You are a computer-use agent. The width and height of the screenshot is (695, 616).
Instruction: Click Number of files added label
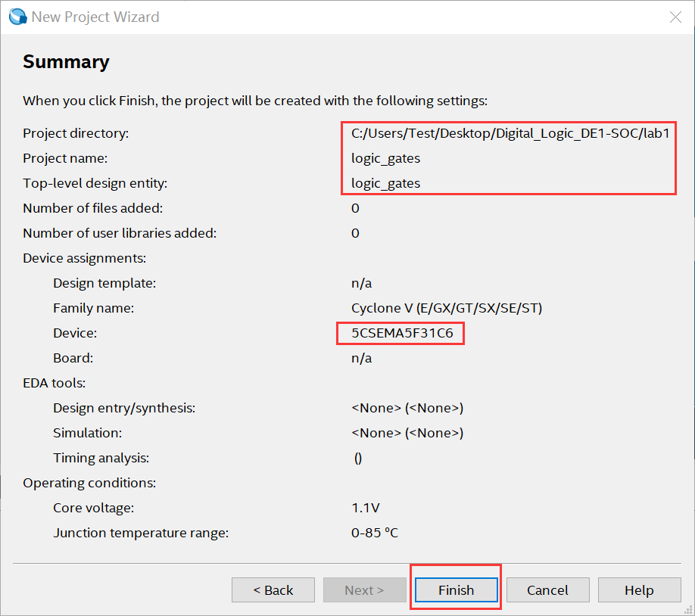(x=93, y=208)
